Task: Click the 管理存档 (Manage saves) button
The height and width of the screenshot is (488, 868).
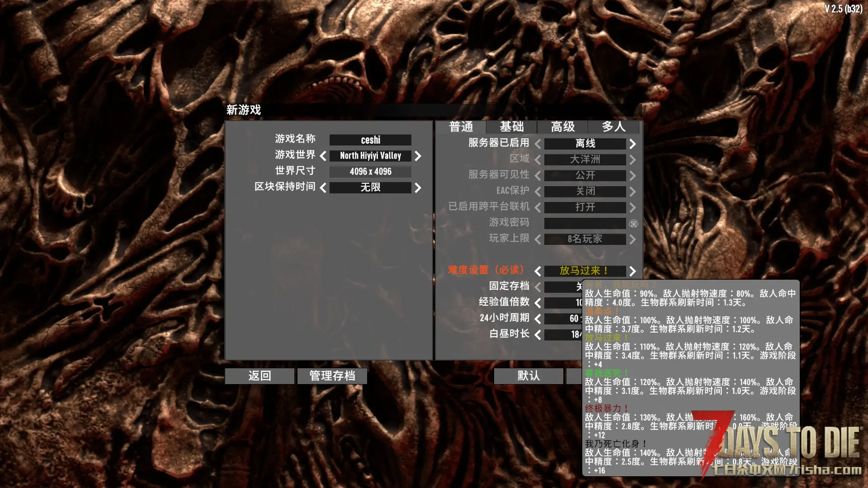Action: point(332,376)
